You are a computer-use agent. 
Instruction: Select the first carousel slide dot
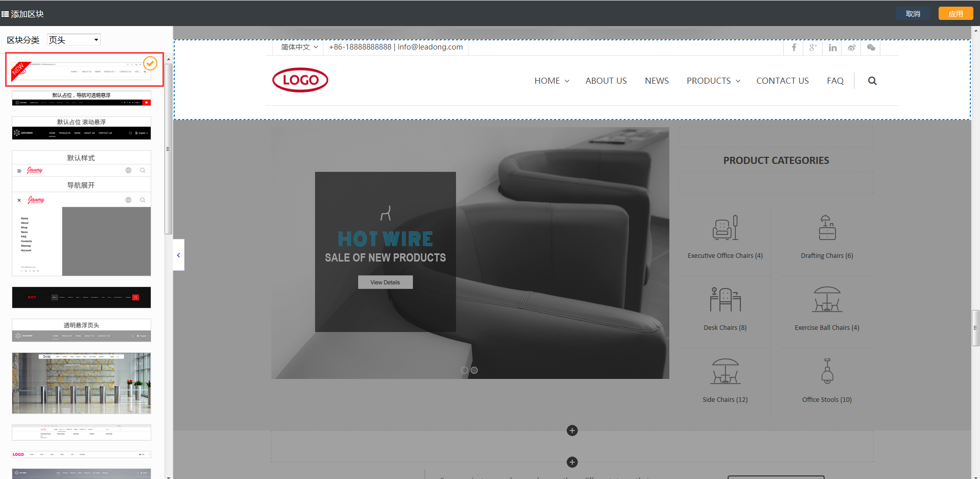(x=464, y=370)
